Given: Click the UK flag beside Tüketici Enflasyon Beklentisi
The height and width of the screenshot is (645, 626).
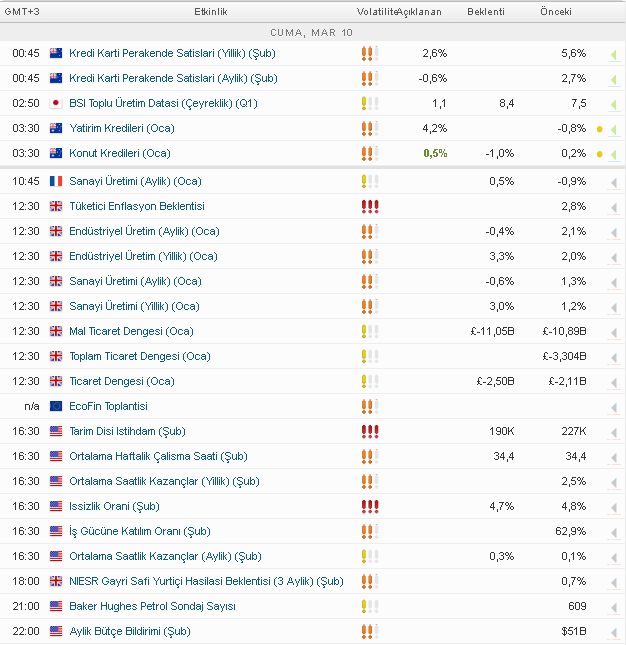Looking at the screenshot, I should coord(56,206).
